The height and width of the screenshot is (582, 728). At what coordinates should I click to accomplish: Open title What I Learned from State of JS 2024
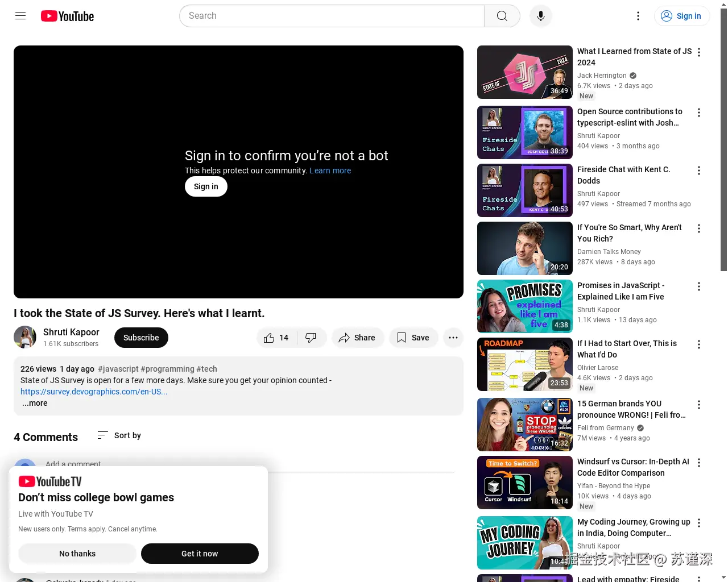coord(634,57)
